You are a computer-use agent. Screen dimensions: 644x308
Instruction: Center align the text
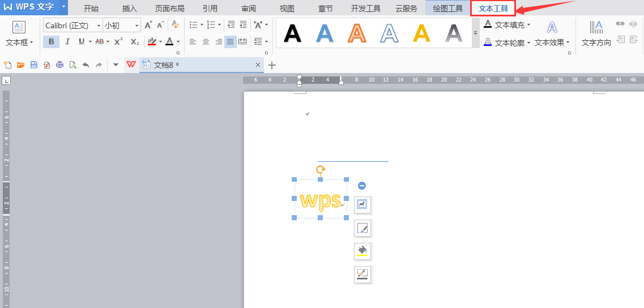pos(206,41)
